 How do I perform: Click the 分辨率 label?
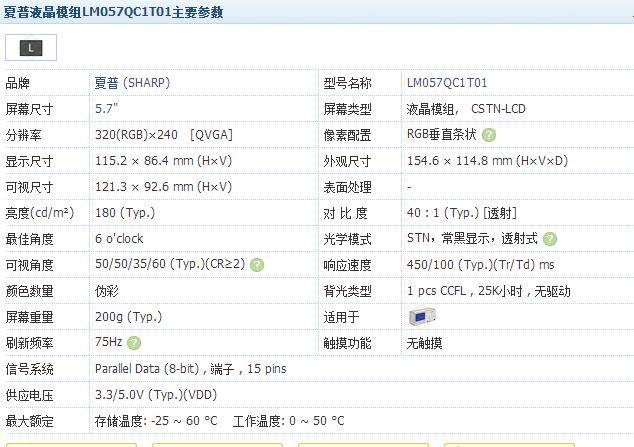point(23,135)
